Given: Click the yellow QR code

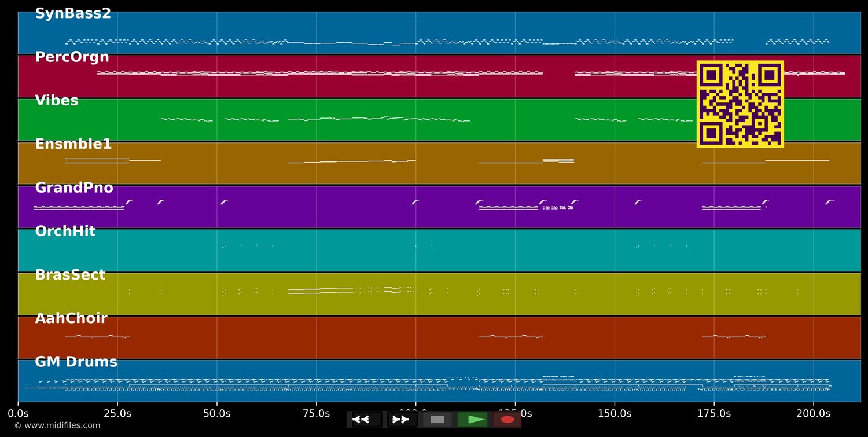Looking at the screenshot, I should [740, 104].
